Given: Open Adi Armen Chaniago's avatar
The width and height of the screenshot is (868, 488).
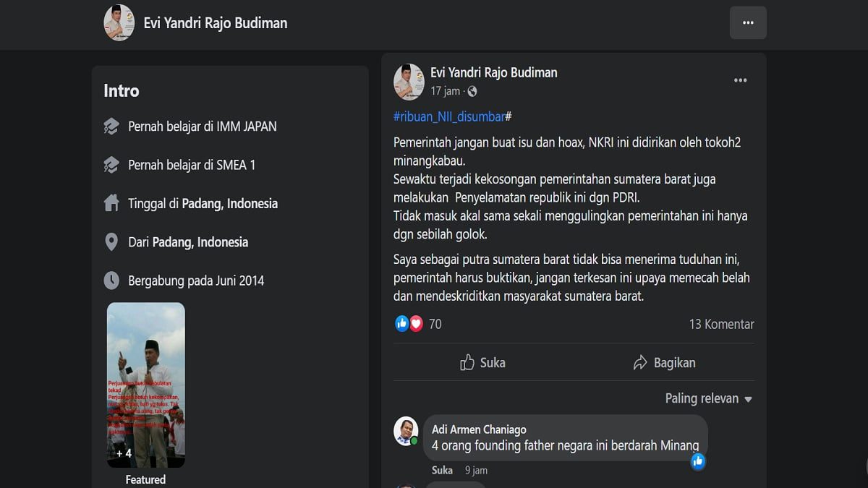Looking at the screenshot, I should point(406,431).
